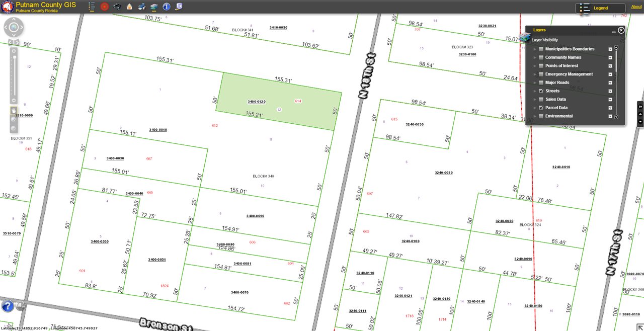Click the down arrow button on right edge
The image size is (644, 331).
(x=640, y=122)
